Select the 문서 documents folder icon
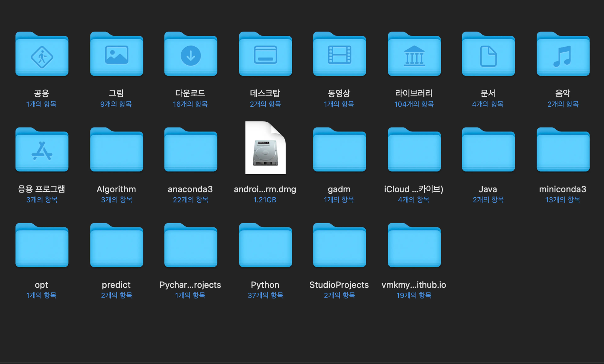 (x=488, y=54)
